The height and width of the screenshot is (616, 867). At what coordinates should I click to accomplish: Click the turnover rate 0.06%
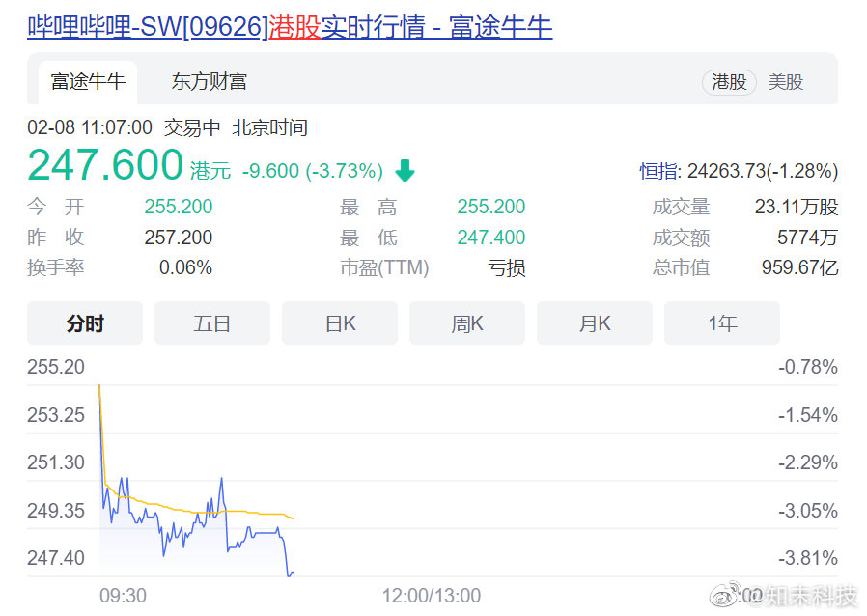coord(185,267)
